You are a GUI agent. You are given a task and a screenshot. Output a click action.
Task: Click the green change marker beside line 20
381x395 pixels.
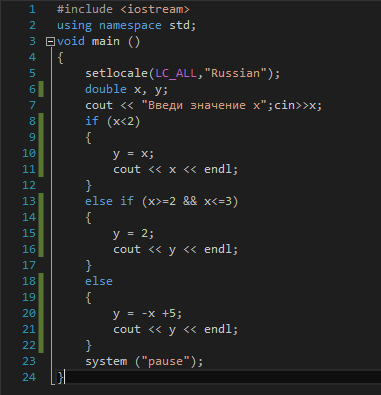(x=41, y=313)
